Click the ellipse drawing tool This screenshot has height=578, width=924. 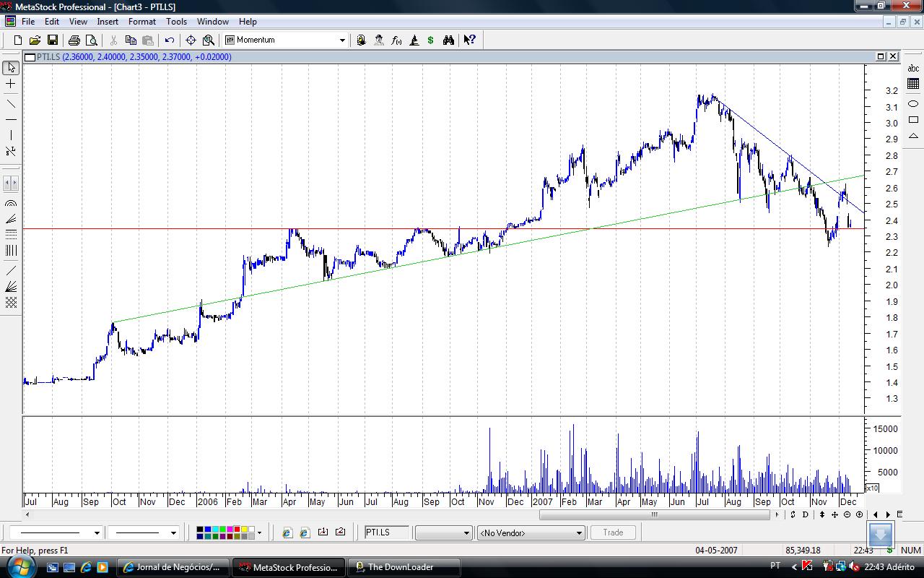[913, 103]
